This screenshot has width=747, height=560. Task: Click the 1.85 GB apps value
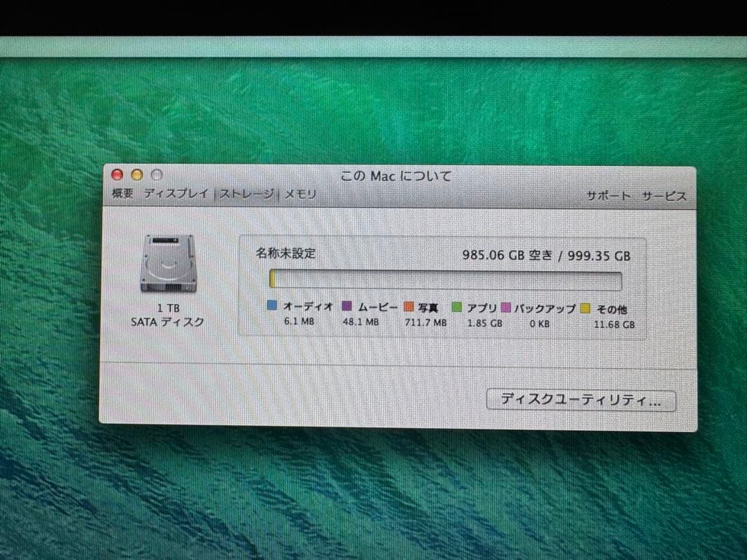click(484, 323)
